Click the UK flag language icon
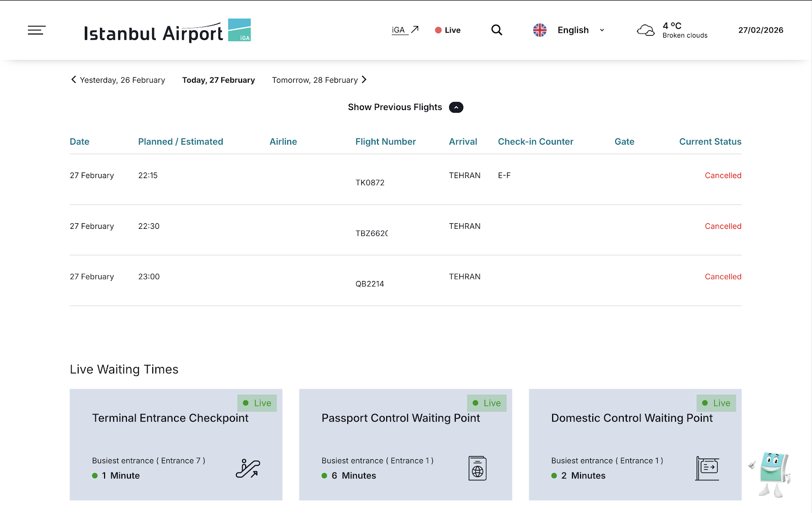Image resolution: width=812 pixels, height=513 pixels. [540, 30]
